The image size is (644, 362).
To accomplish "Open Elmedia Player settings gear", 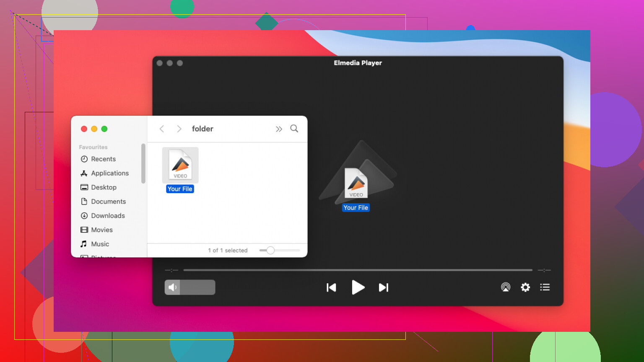I will (x=525, y=287).
